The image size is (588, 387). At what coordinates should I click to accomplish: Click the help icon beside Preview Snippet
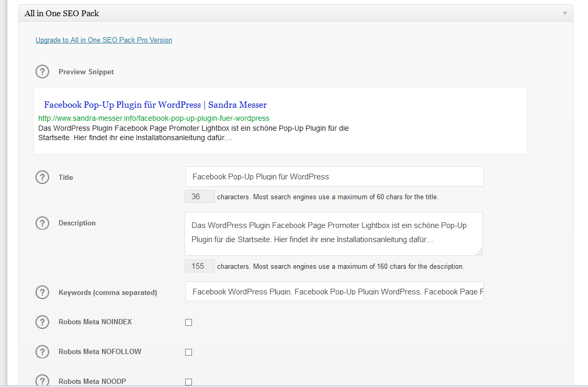[42, 72]
